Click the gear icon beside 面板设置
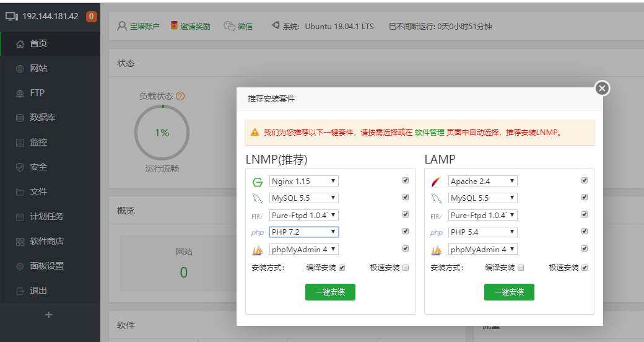Viewport: 644px width, 342px height. pyautogui.click(x=20, y=266)
